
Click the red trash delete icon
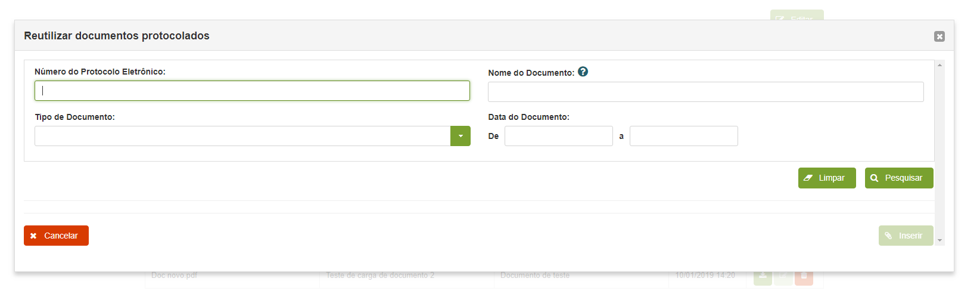[x=804, y=277]
